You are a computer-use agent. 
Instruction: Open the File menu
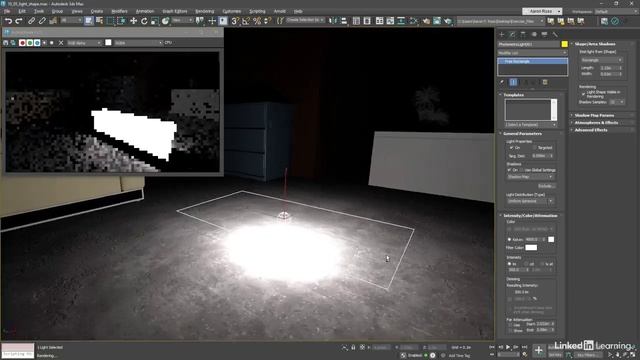click(x=7, y=11)
